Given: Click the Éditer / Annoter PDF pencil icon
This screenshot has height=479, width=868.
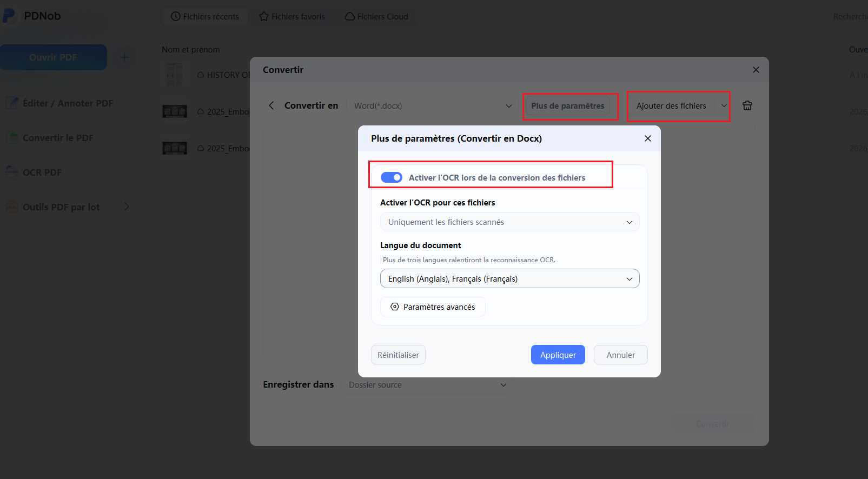Looking at the screenshot, I should [12, 103].
